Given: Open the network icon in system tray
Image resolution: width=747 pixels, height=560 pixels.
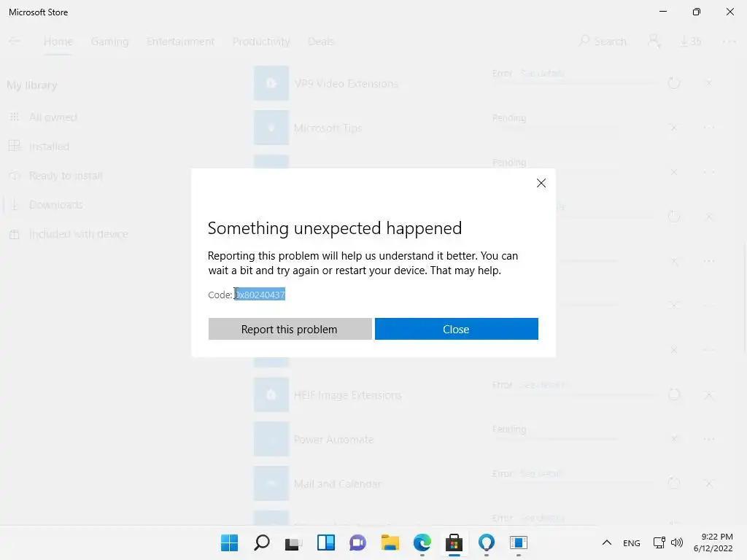Looking at the screenshot, I should click(659, 542).
